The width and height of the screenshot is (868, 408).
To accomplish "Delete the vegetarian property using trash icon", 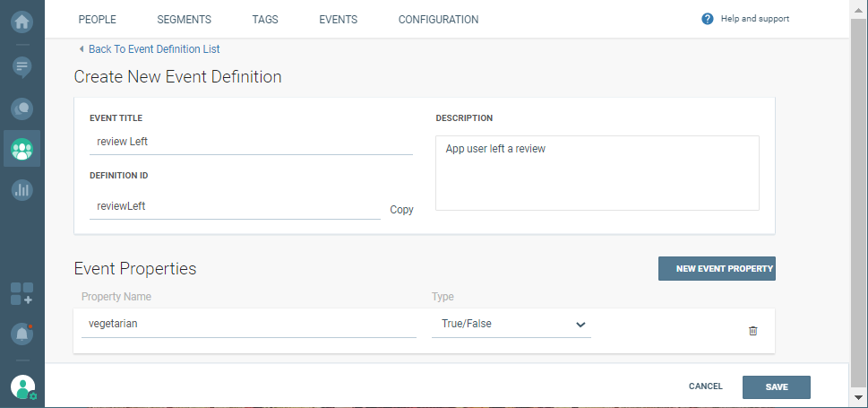I will 752,331.
